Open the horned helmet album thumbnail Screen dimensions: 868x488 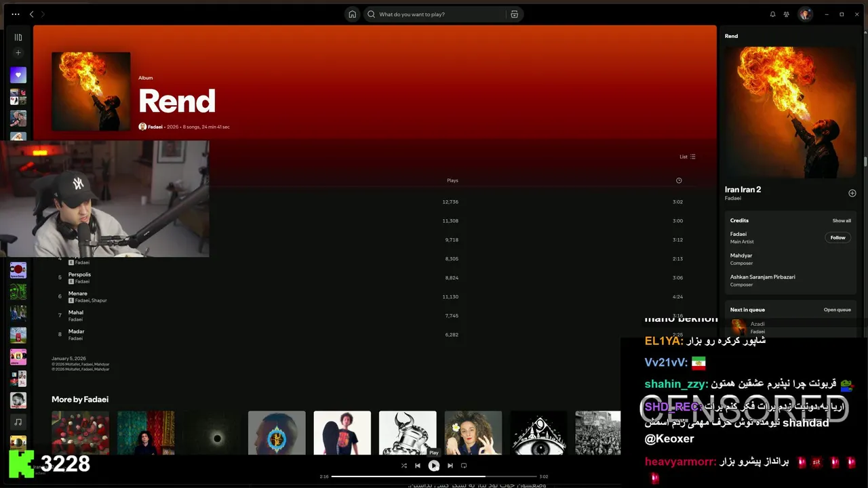[408, 432]
